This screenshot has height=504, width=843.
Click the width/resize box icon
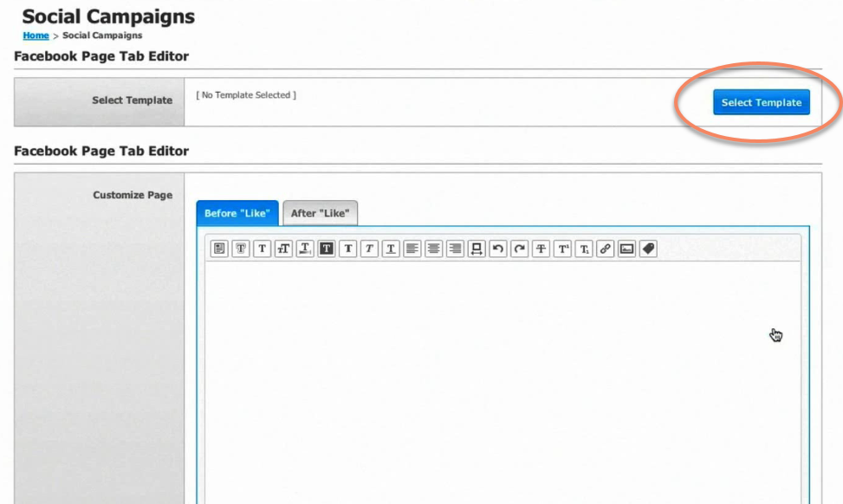pos(477,249)
